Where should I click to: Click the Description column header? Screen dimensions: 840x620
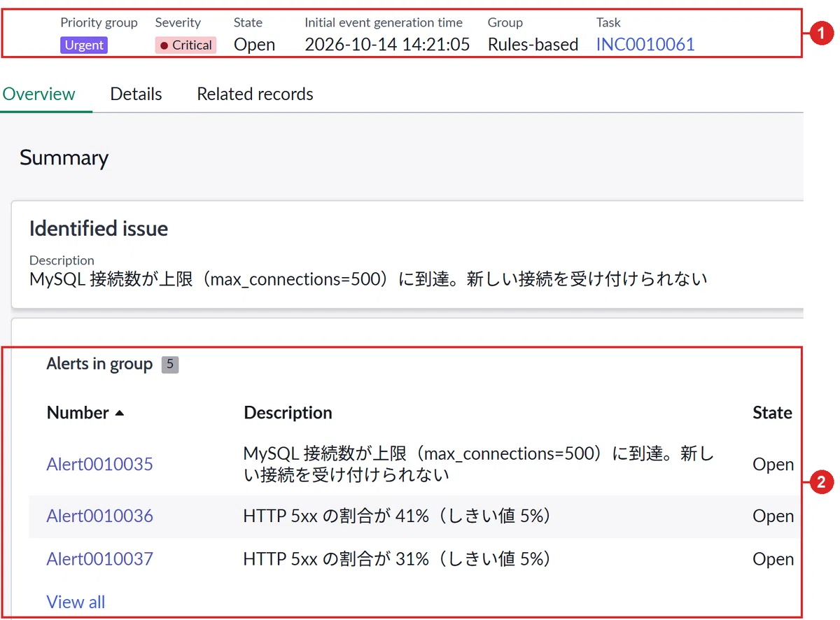(288, 413)
